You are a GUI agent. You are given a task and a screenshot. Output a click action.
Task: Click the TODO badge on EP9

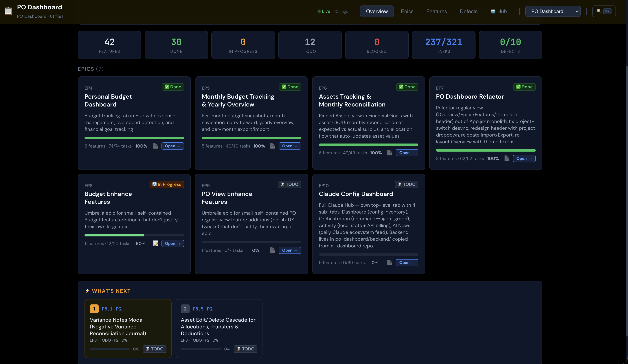(289, 184)
